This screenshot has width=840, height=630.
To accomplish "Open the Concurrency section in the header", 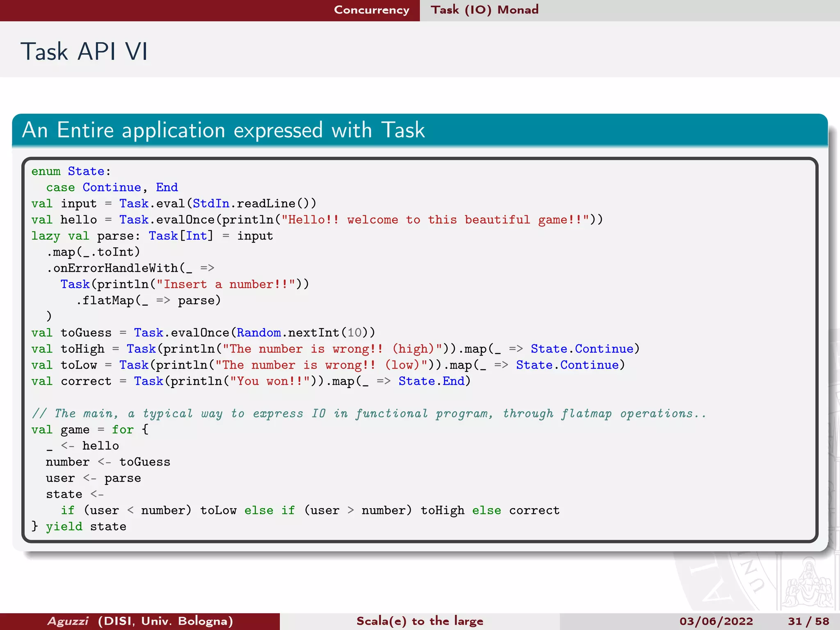I will tap(372, 10).
